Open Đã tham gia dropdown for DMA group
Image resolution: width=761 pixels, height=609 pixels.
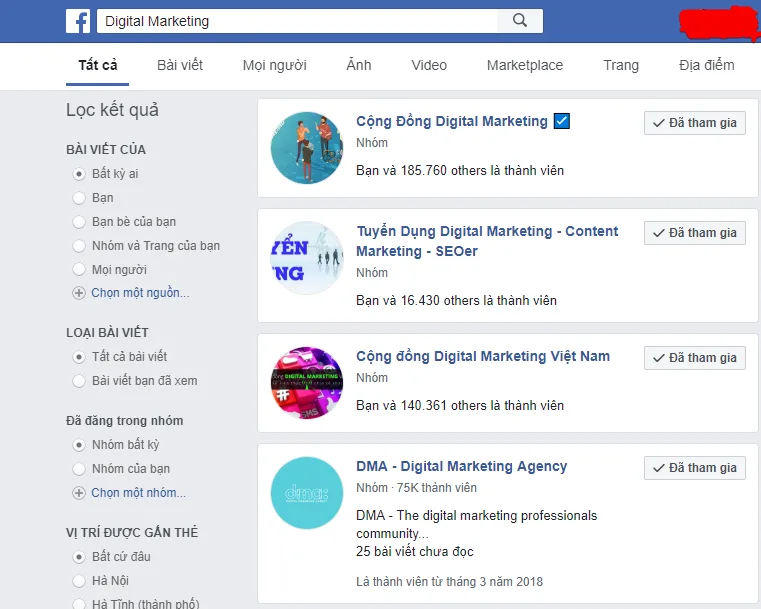pyautogui.click(x=694, y=468)
